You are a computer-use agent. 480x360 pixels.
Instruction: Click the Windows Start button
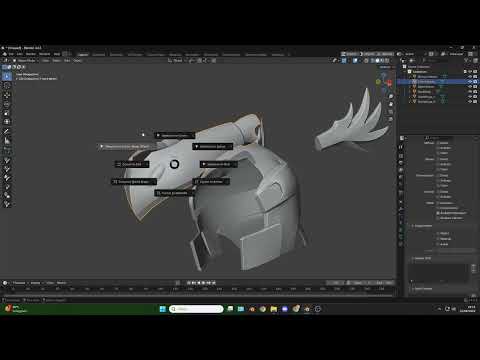coord(163,309)
